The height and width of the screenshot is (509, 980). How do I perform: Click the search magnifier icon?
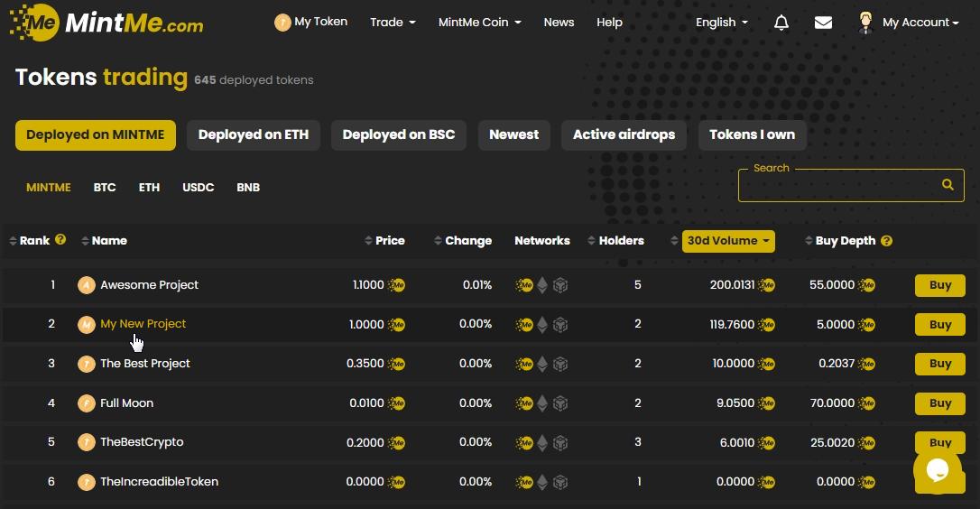click(948, 184)
